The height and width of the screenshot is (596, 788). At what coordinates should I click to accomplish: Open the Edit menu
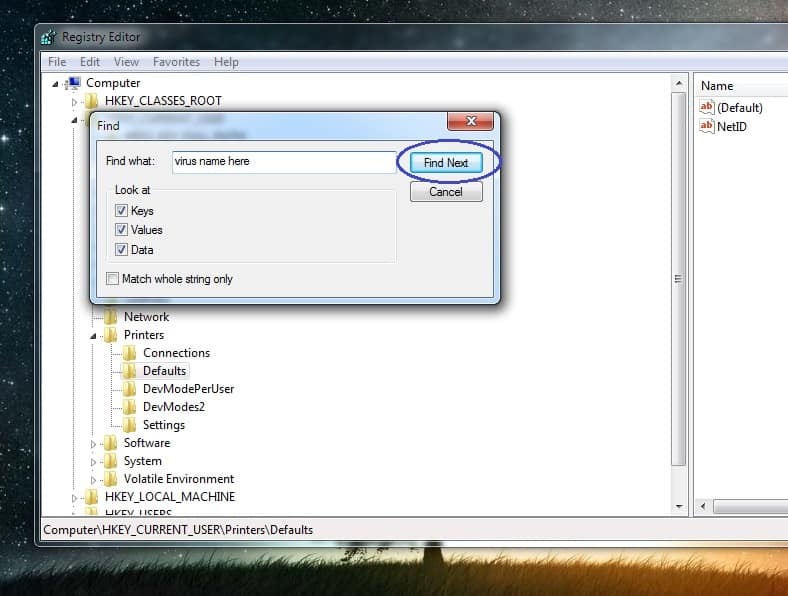90,62
